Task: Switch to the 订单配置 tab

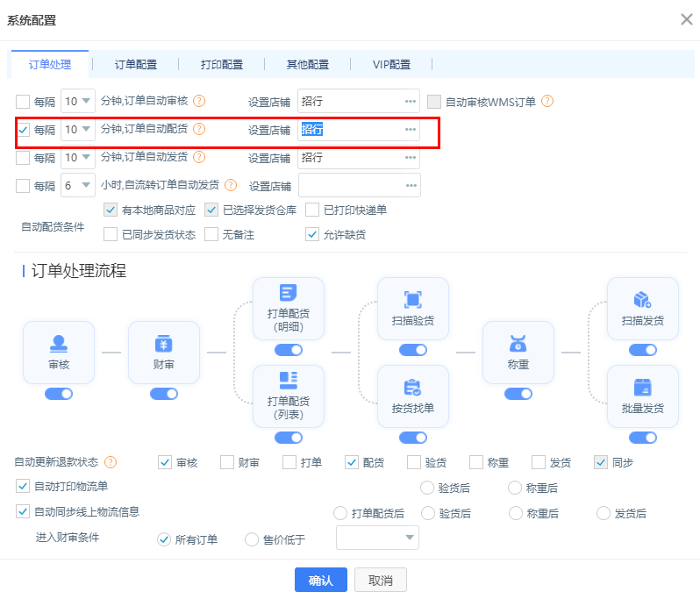Action: (x=136, y=65)
